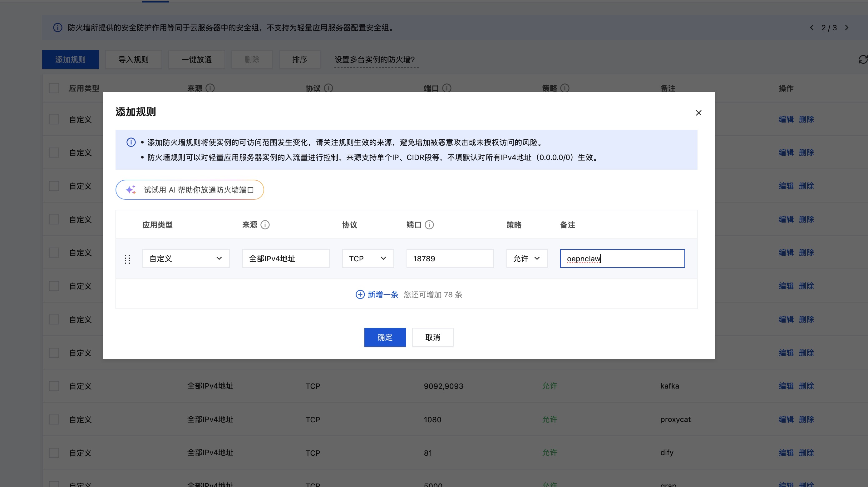Cancel with the 取消 button
868x487 pixels.
pyautogui.click(x=432, y=337)
